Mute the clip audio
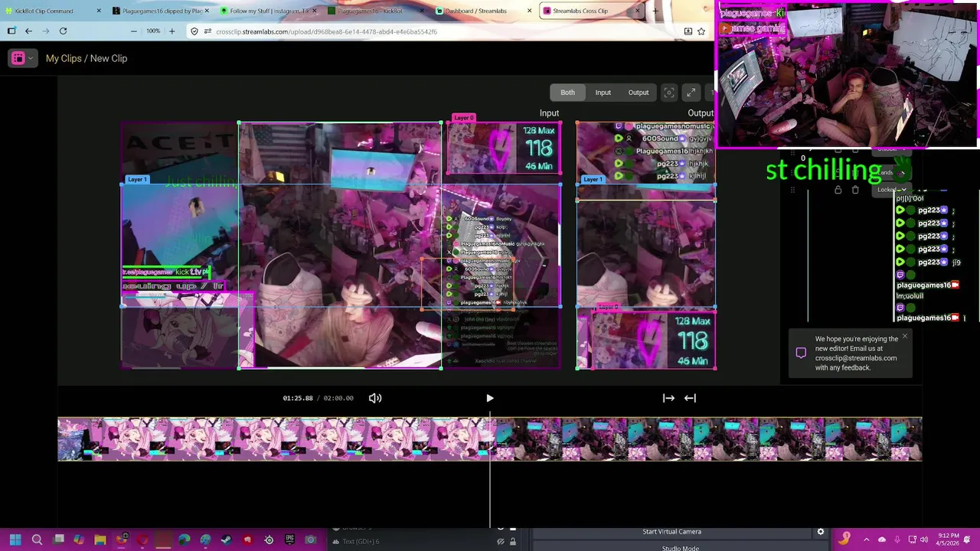980x551 pixels. [x=375, y=398]
